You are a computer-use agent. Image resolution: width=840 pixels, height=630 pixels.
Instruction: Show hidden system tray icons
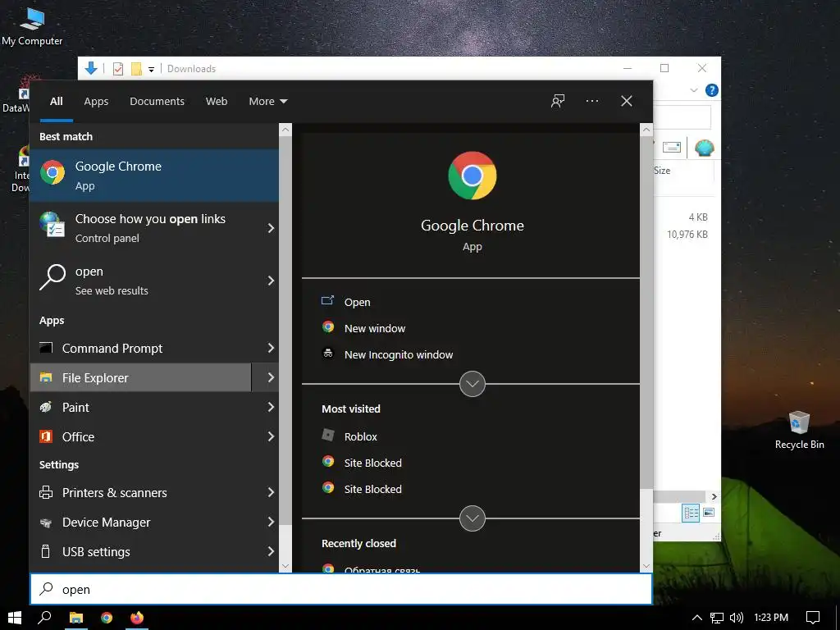pos(697,618)
